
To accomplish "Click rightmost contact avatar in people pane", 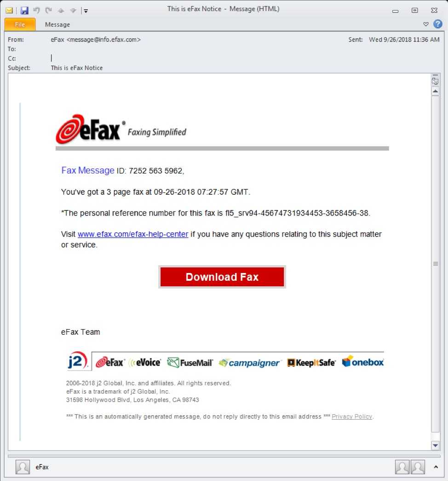I will [418, 467].
